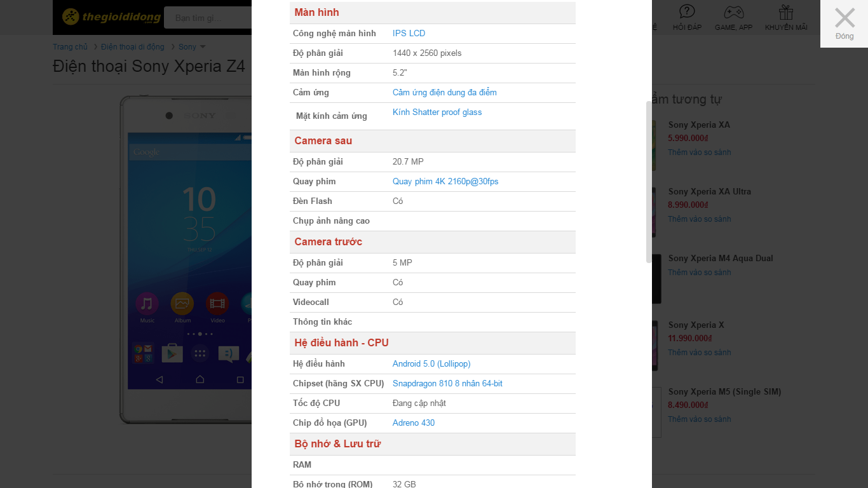This screenshot has height=488, width=868.
Task: Click the 5 MP front camera value
Action: 402,263
